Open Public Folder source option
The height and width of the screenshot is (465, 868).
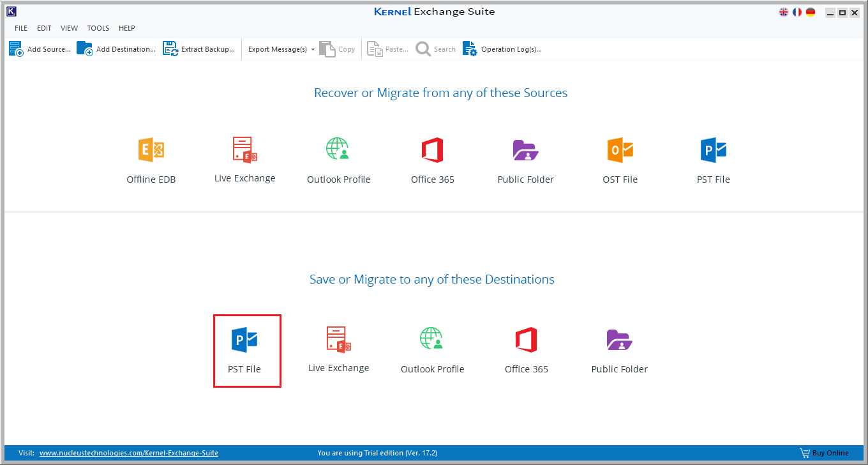pyautogui.click(x=526, y=161)
